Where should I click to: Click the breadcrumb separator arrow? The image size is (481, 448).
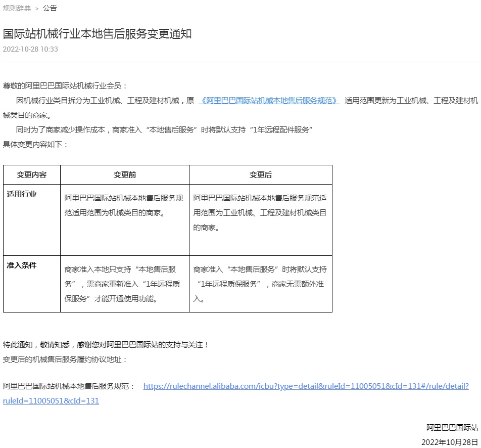tap(37, 9)
